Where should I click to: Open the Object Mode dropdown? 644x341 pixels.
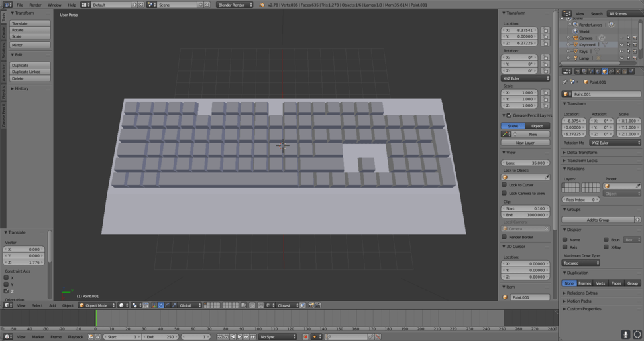coord(97,305)
